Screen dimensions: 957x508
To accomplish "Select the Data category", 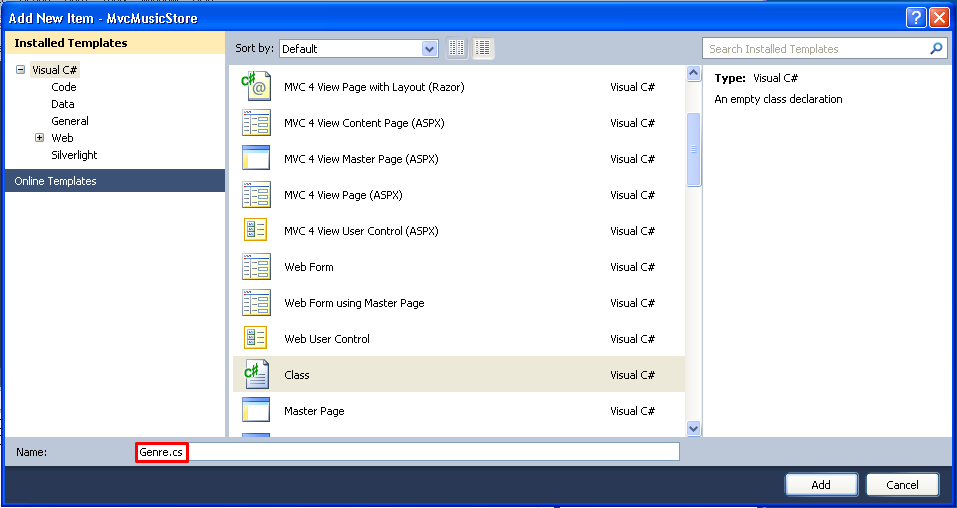I will coord(63,104).
